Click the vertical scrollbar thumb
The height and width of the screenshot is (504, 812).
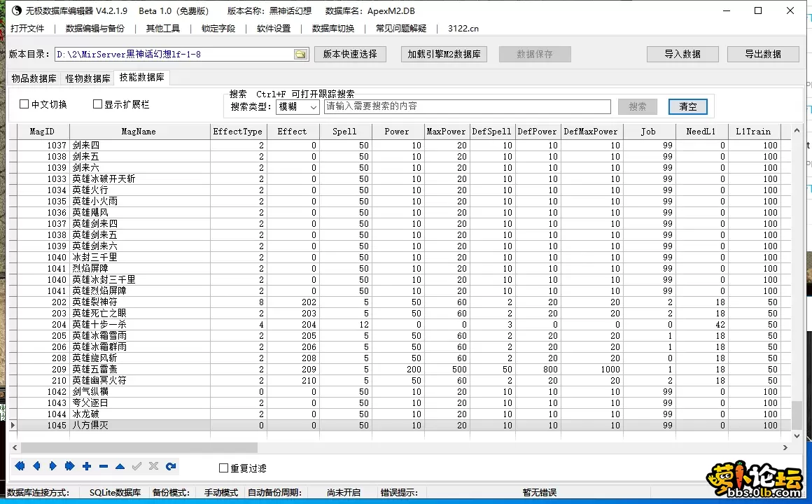pos(797,415)
